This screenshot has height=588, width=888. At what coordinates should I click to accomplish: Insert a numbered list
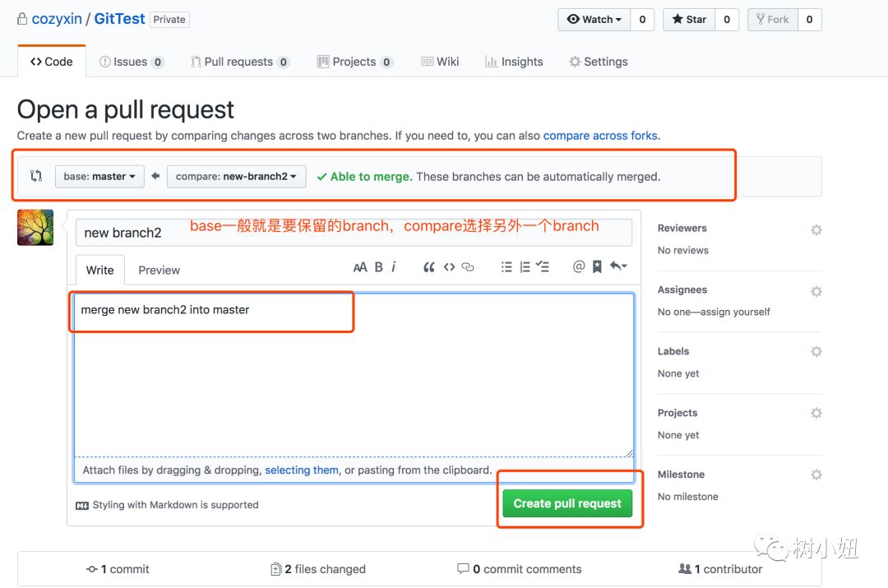tap(525, 266)
